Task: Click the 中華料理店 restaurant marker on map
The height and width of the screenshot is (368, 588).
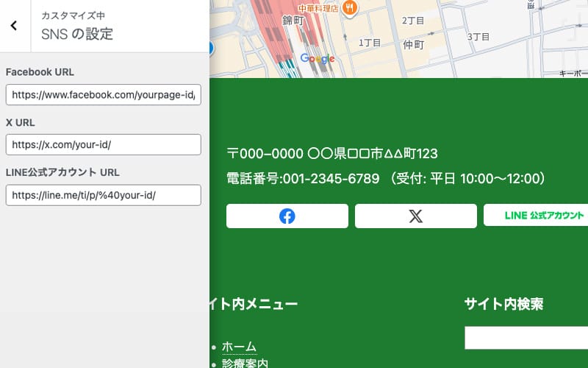Action: point(349,8)
